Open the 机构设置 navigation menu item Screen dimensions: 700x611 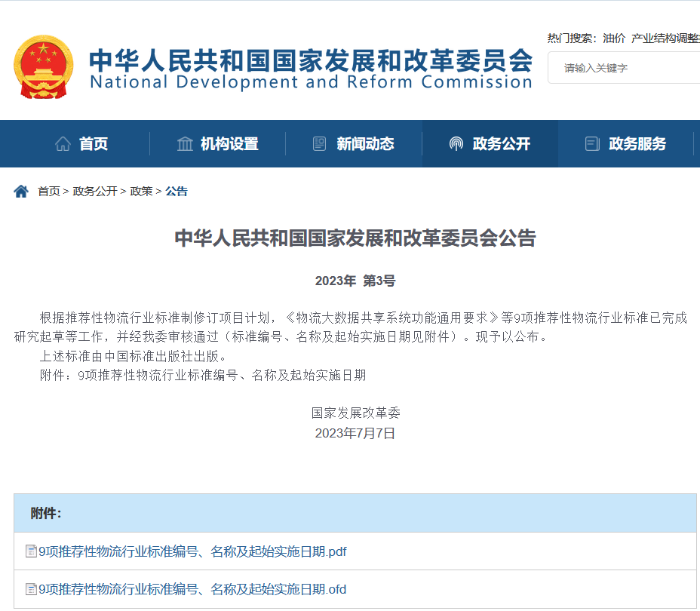229,144
